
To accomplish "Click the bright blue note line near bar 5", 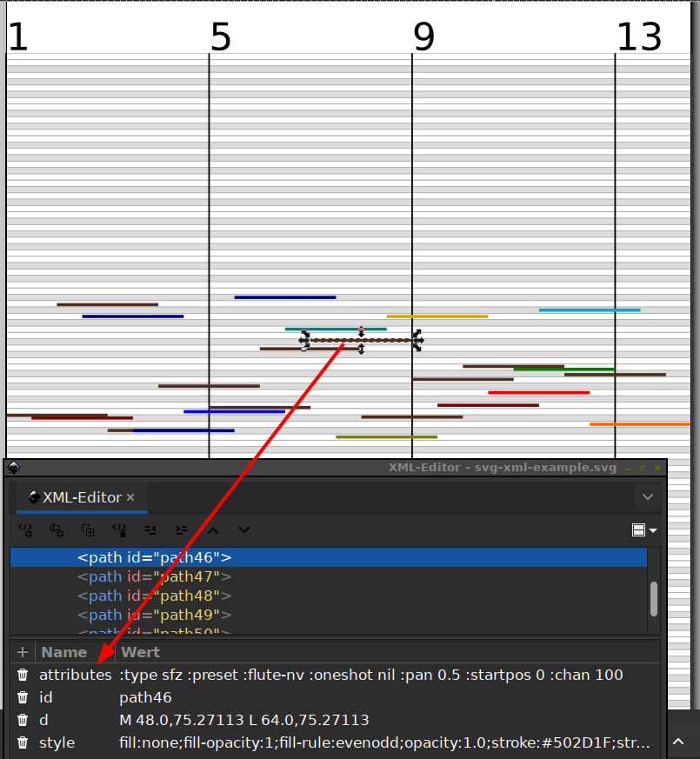I will [234, 411].
